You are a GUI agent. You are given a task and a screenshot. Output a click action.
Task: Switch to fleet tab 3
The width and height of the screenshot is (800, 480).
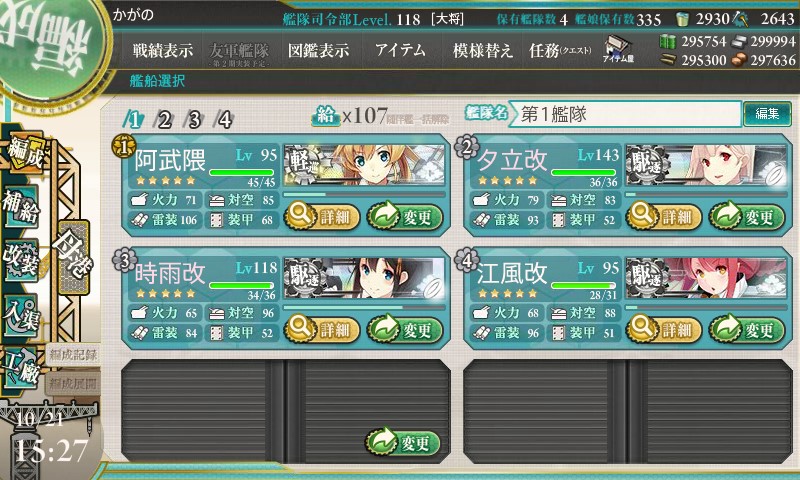click(194, 120)
